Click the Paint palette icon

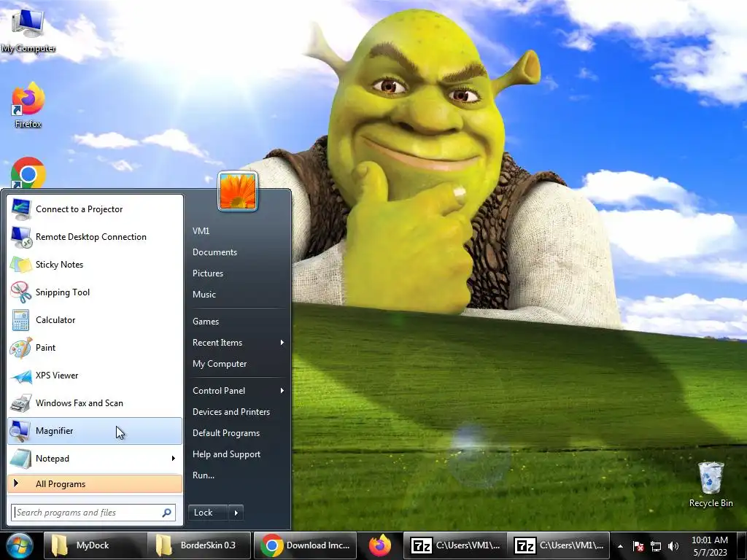point(21,348)
